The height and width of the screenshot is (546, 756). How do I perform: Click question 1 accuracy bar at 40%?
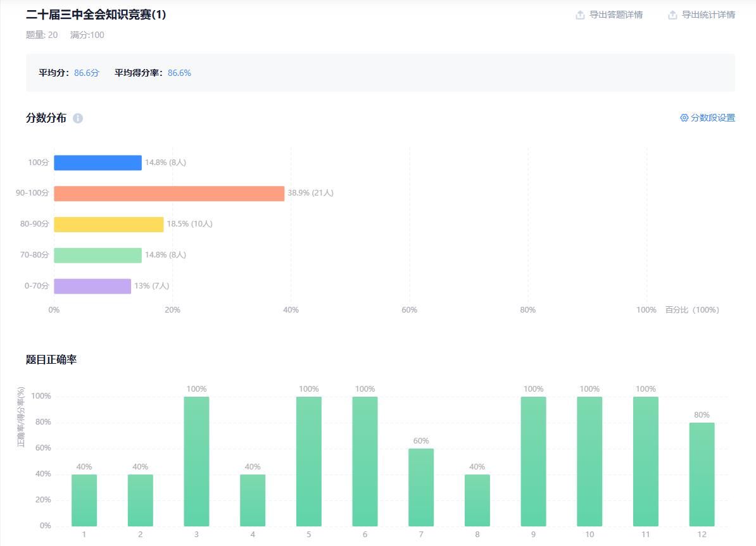(84, 500)
